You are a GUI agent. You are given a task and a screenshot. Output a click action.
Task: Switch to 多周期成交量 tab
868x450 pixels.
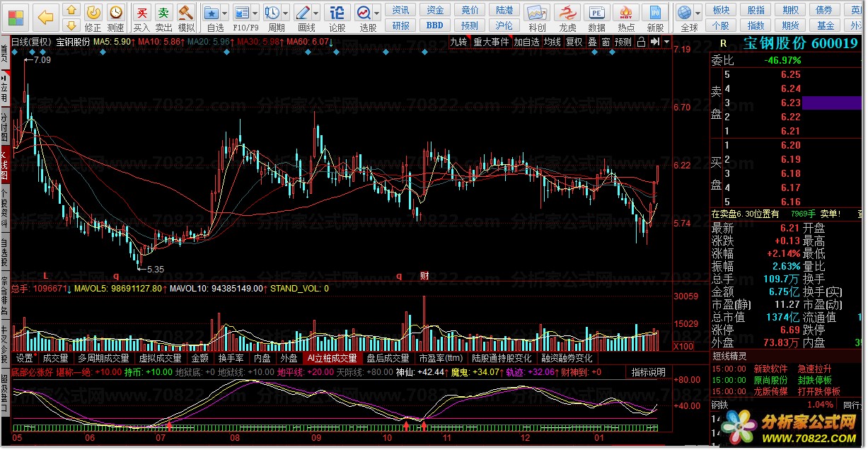pos(104,359)
